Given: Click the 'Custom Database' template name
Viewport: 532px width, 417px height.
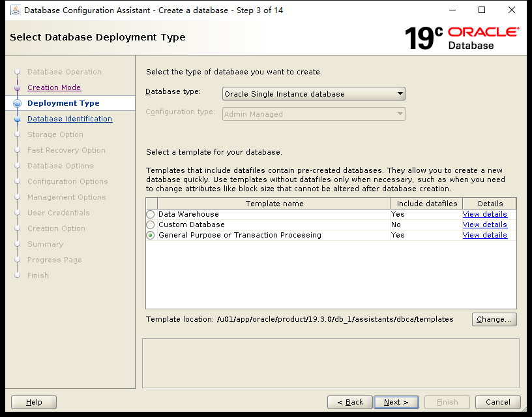Looking at the screenshot, I should (192, 224).
